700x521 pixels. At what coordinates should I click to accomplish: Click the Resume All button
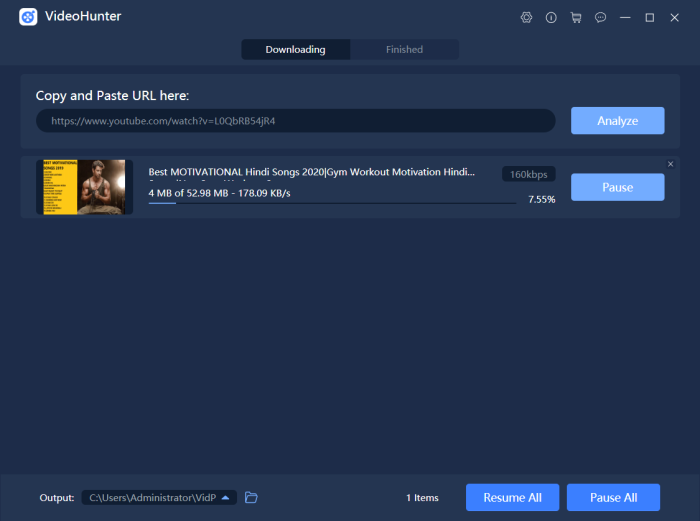(x=512, y=497)
